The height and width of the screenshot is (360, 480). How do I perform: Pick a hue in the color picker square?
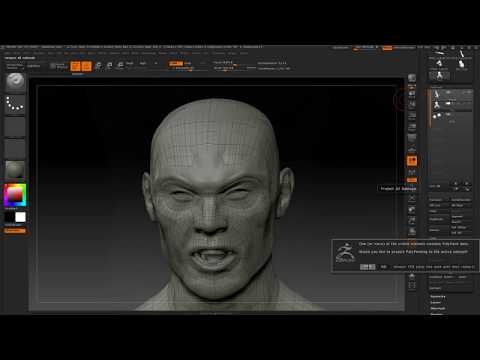[x=15, y=195]
